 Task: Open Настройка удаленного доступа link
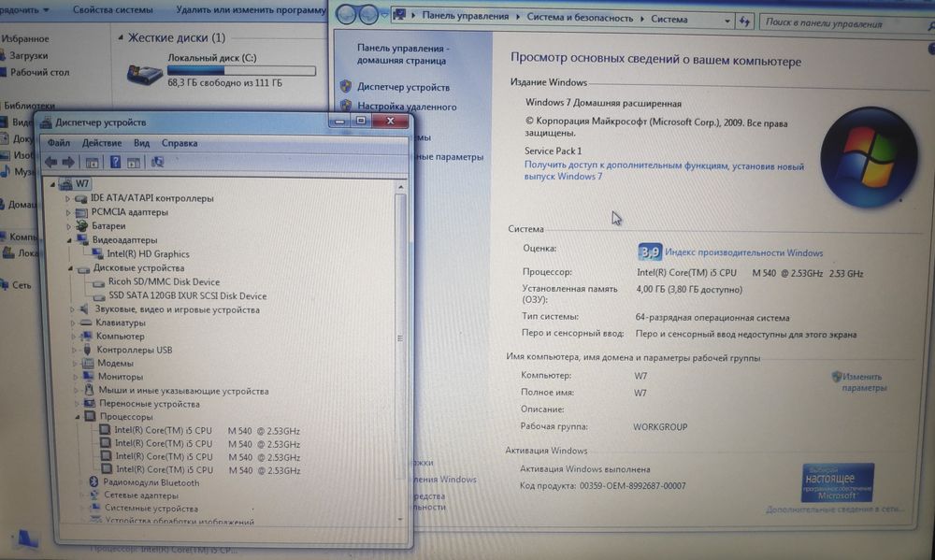click(x=407, y=107)
